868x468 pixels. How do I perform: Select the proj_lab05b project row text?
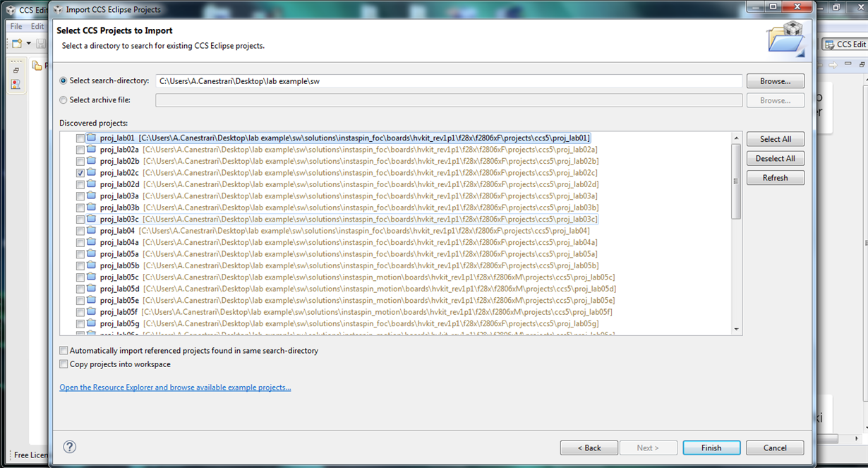coord(349,265)
